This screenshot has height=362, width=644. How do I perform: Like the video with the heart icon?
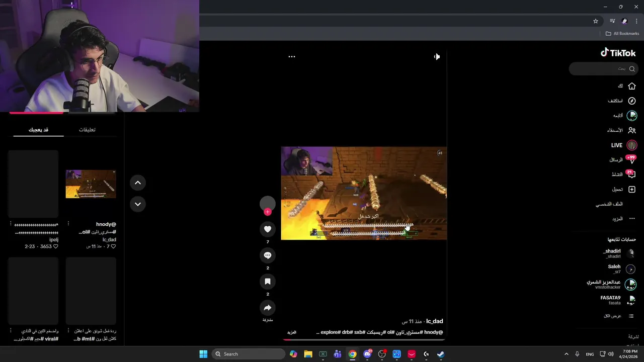[x=268, y=229]
